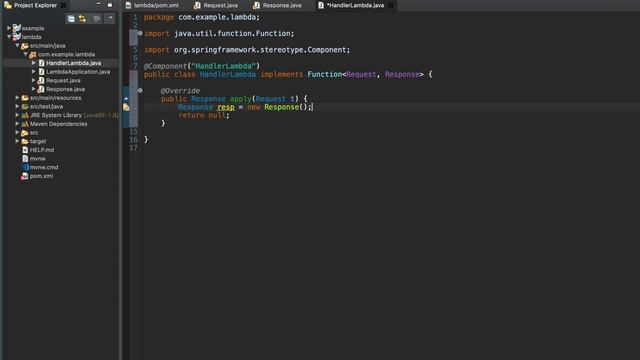Click the @Component annotation in editor
The width and height of the screenshot is (640, 360).
[165, 66]
